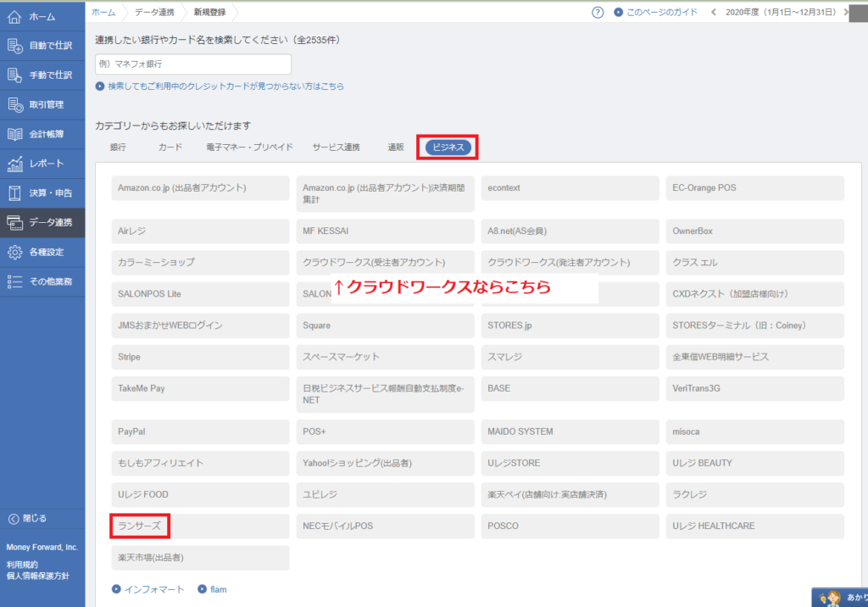Click the previous fiscal year arrow

(714, 12)
